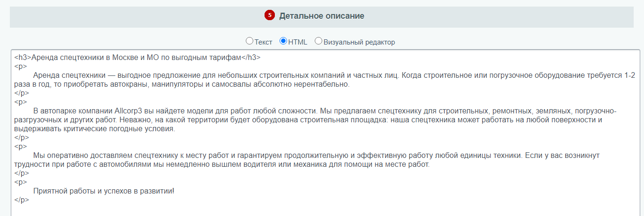Image resolution: width=644 pixels, height=216 pixels.
Task: Select the Текст radio button
Action: tap(250, 41)
